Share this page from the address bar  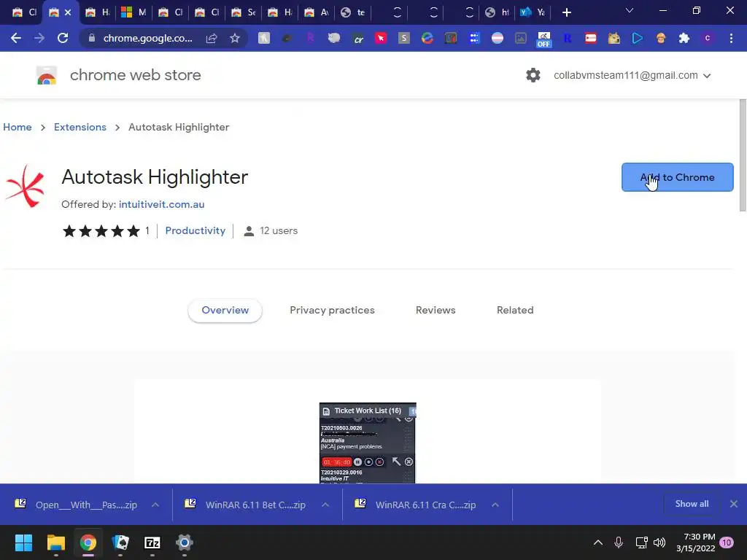[212, 38]
